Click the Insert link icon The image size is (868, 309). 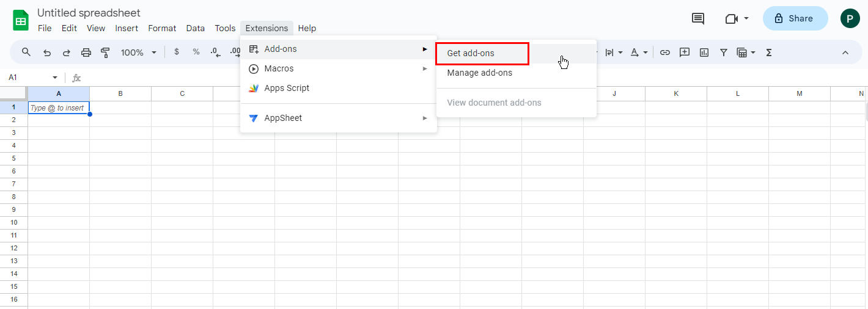[x=665, y=53]
